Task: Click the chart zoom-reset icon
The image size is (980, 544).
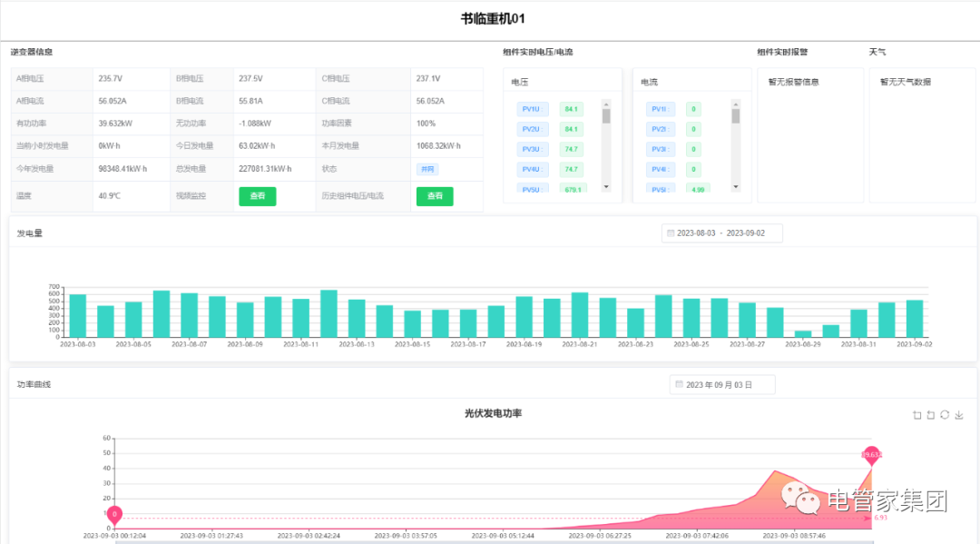Action: pos(931,415)
